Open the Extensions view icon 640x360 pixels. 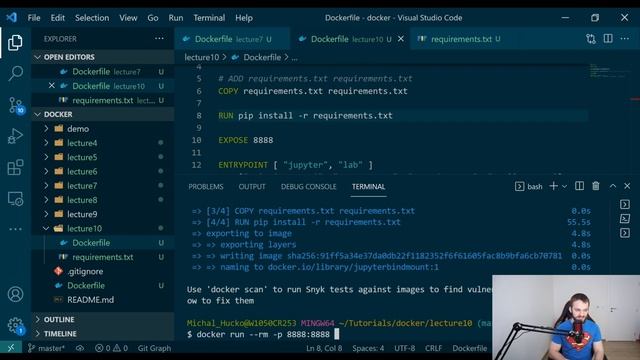pyautogui.click(x=15, y=167)
